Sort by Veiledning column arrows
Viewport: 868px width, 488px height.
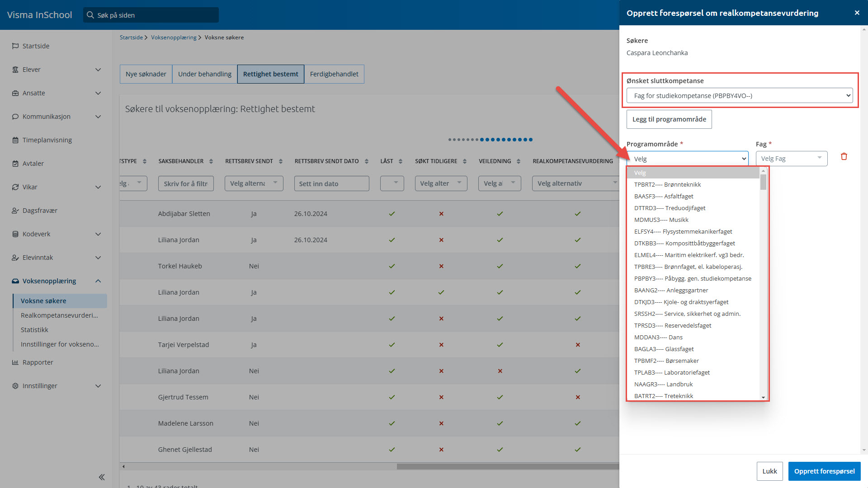[x=519, y=161]
